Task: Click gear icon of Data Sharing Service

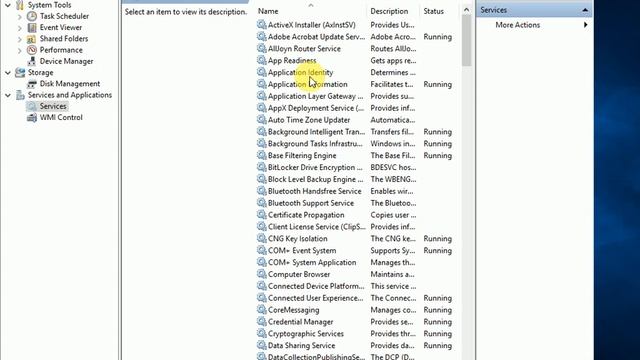Action: tap(262, 345)
